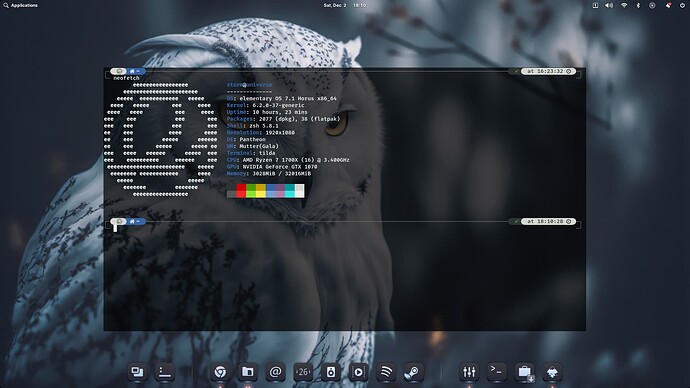Click the Uptime '10 hours, 23 mins' line
690x388 pixels.
(x=267, y=112)
